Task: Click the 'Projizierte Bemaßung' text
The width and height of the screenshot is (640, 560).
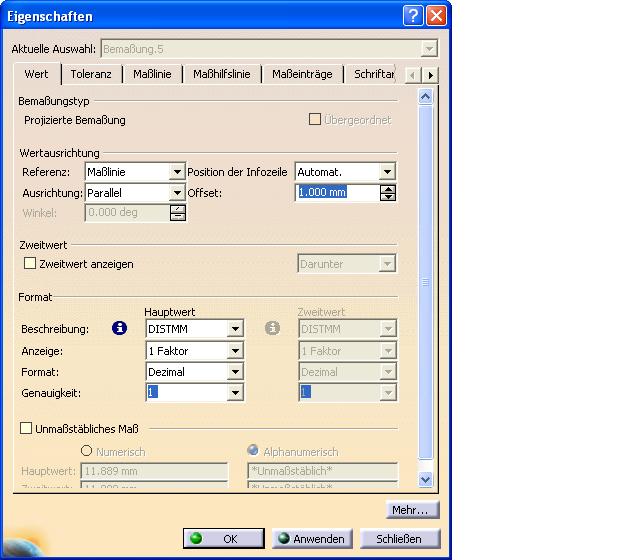Action: pyautogui.click(x=75, y=120)
